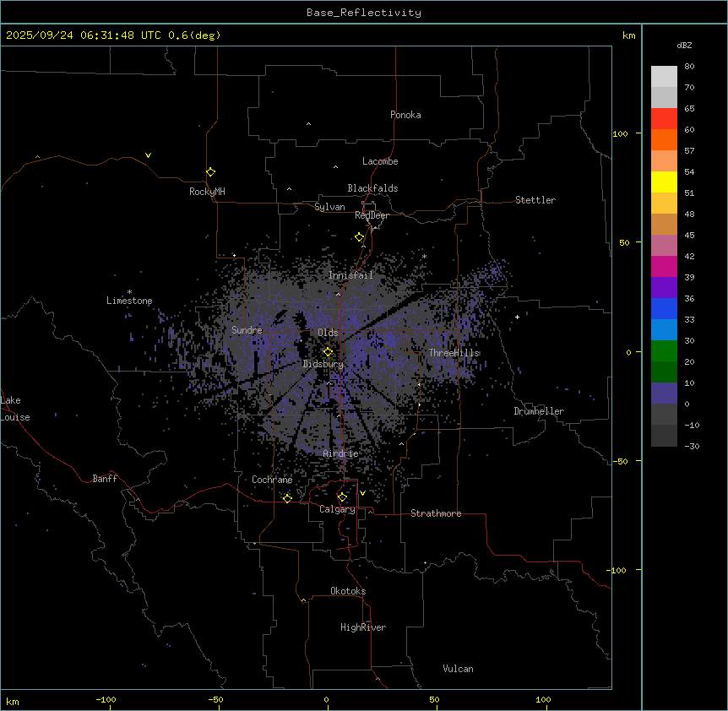Select the radar site diamond at Olds

click(x=328, y=351)
